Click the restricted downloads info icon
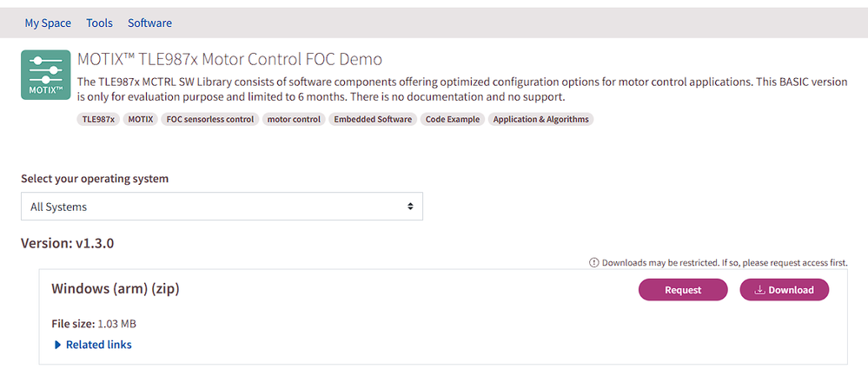The width and height of the screenshot is (868, 382). pyautogui.click(x=594, y=262)
